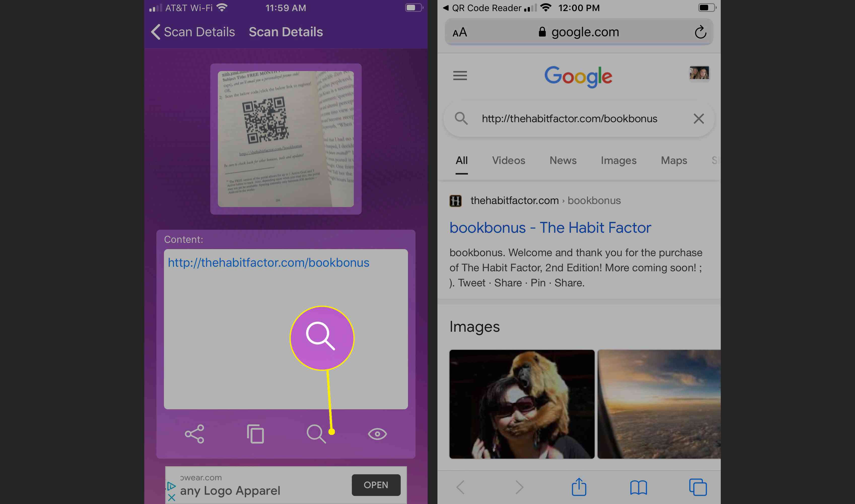
Task: Tap the share icon below Content box
Action: [x=194, y=434]
